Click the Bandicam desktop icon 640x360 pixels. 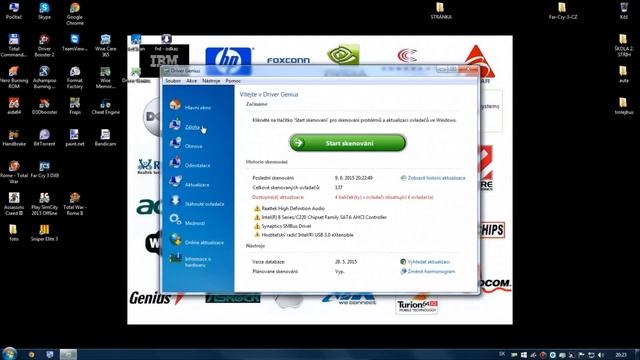105,138
